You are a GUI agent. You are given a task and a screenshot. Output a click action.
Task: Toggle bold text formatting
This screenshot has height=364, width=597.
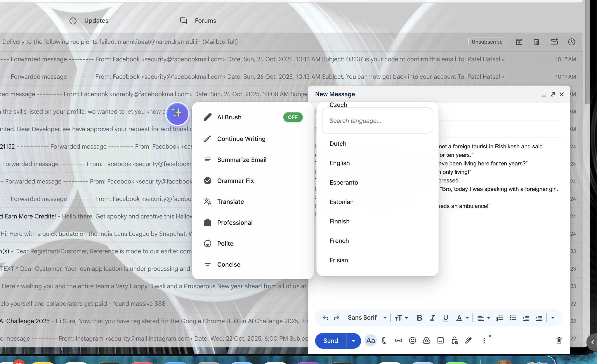[x=419, y=318]
